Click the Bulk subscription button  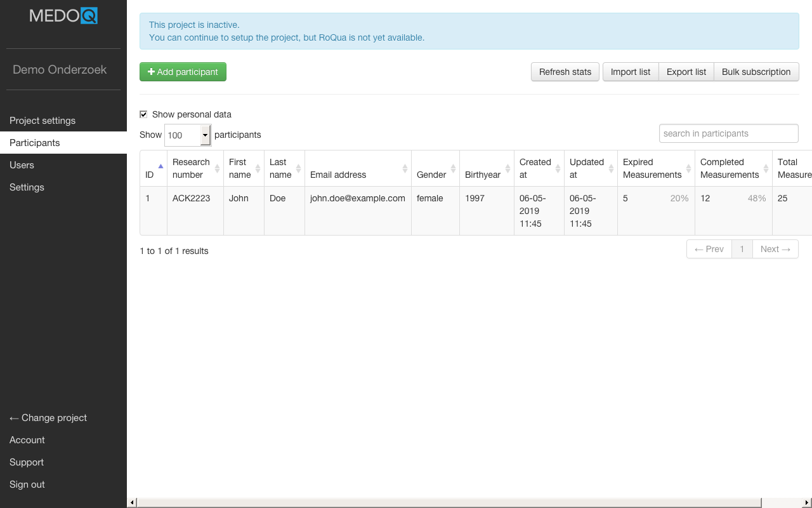pos(756,72)
